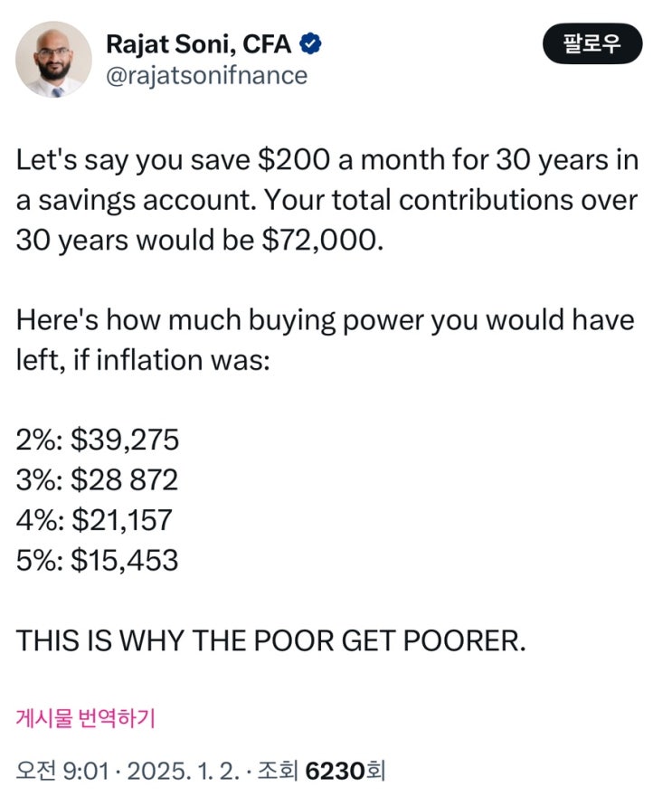Click the "a savings account" text line
This screenshot has width=672, height=796.
click(136, 201)
